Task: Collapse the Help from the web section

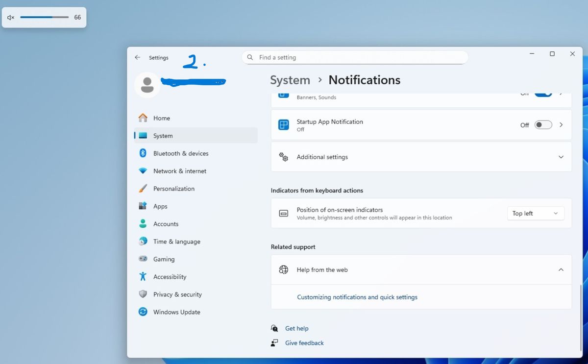Action: (x=561, y=270)
